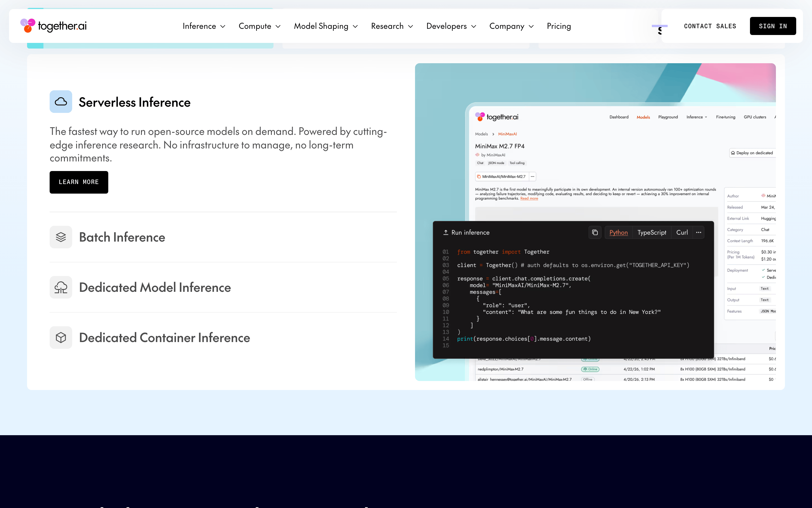This screenshot has height=508, width=812.
Task: Click the ellipsis next to MiniMaxAI/MiniMax-M2.7 model ID
Action: click(x=533, y=176)
